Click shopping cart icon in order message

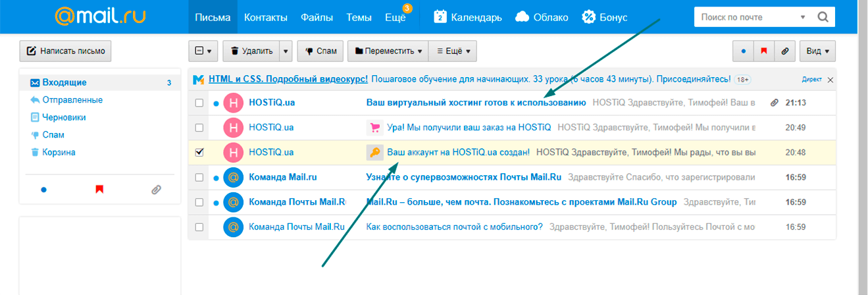[x=374, y=128]
